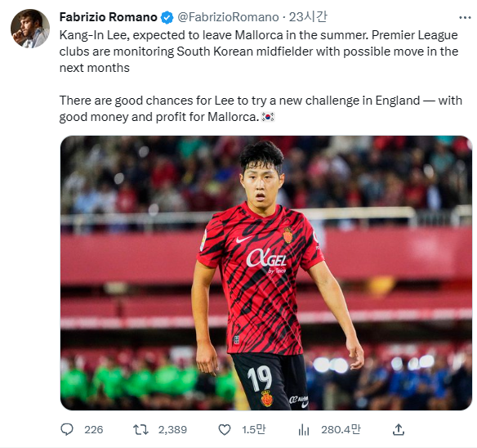
Task: Click the tweet text starting 'Kang-In Lee, expected'
Action: tap(259, 52)
